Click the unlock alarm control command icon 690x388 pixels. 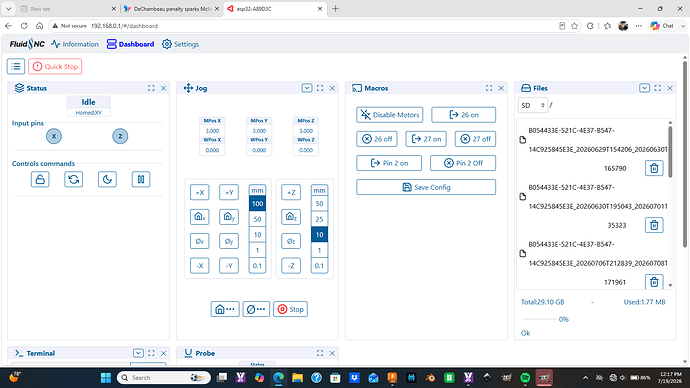point(40,179)
